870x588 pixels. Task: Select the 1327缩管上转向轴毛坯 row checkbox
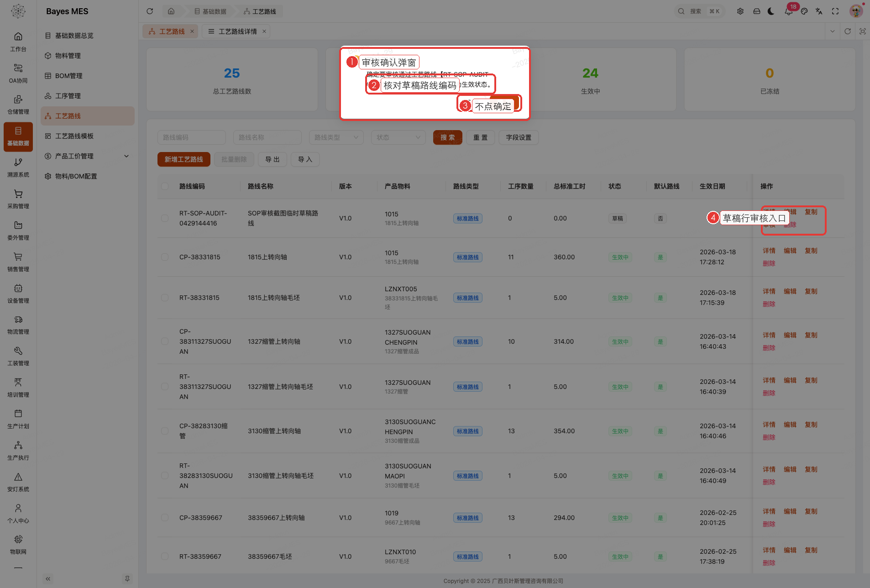click(x=165, y=387)
